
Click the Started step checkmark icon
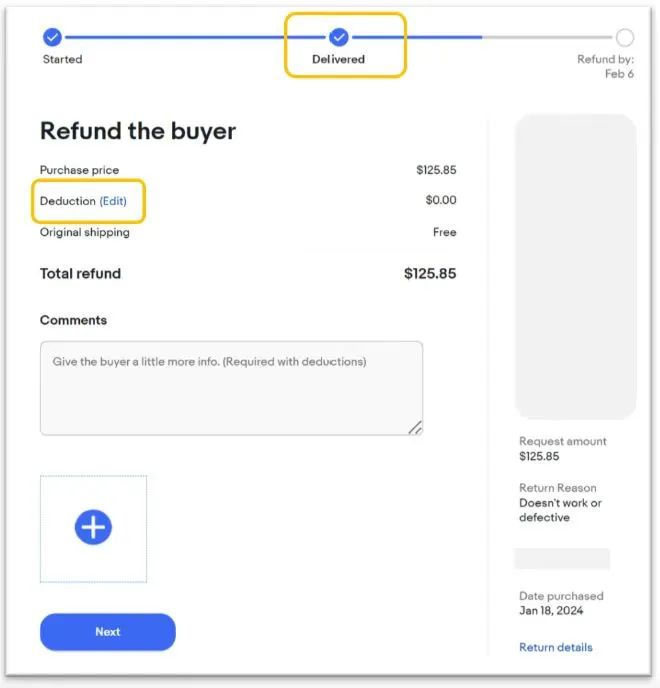pos(52,38)
